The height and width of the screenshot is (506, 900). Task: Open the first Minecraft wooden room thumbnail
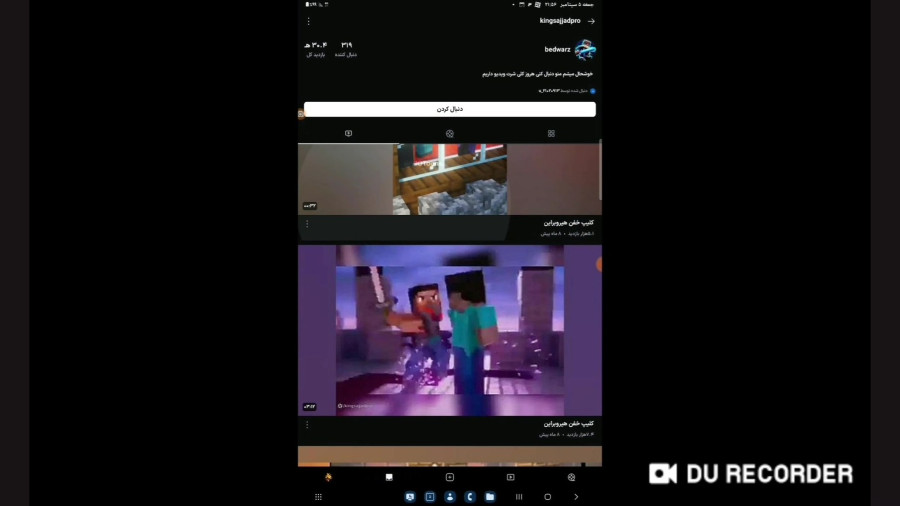[x=449, y=179]
